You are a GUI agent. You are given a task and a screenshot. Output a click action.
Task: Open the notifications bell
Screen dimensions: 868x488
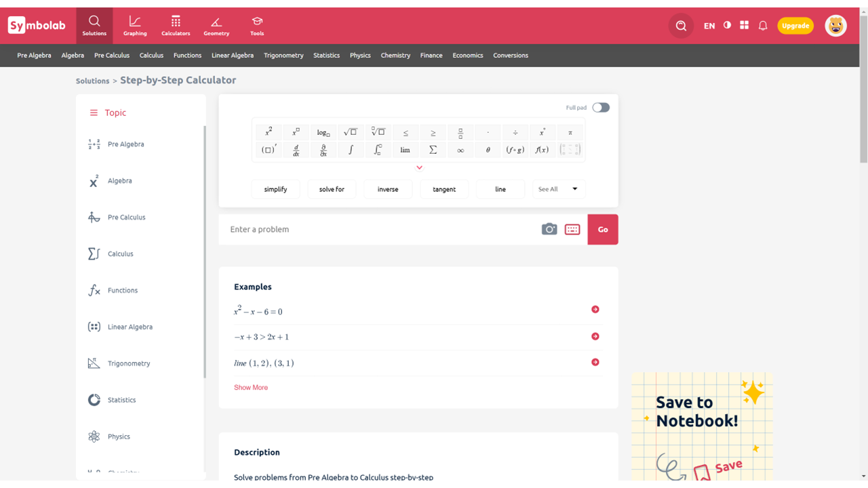click(x=763, y=26)
